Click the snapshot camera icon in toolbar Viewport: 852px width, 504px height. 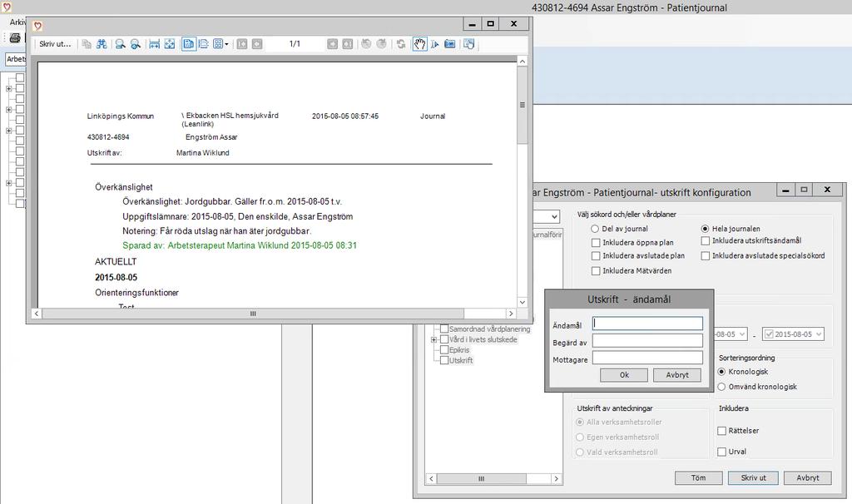450,44
